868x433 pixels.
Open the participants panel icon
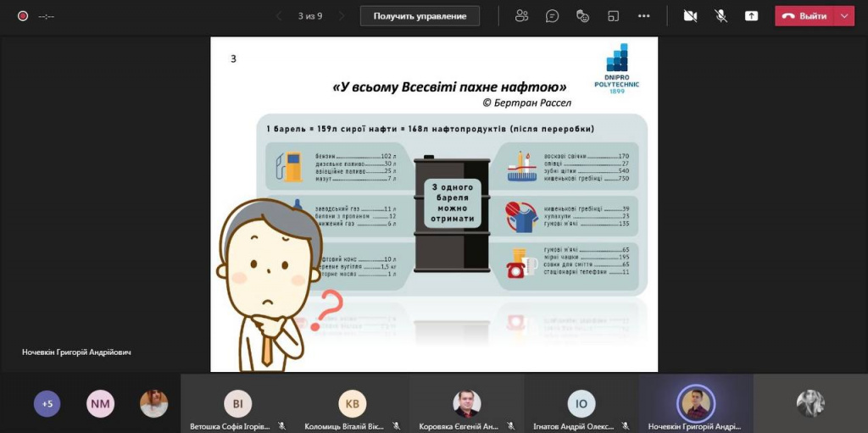521,16
